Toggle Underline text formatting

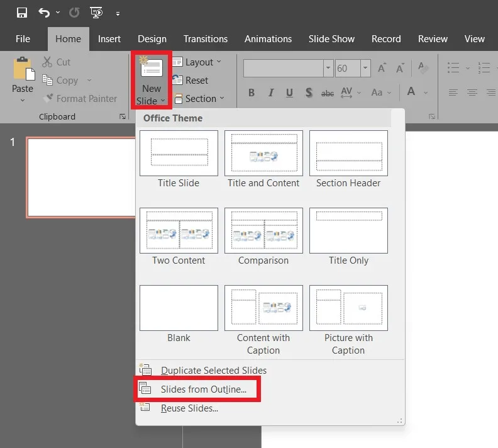289,92
